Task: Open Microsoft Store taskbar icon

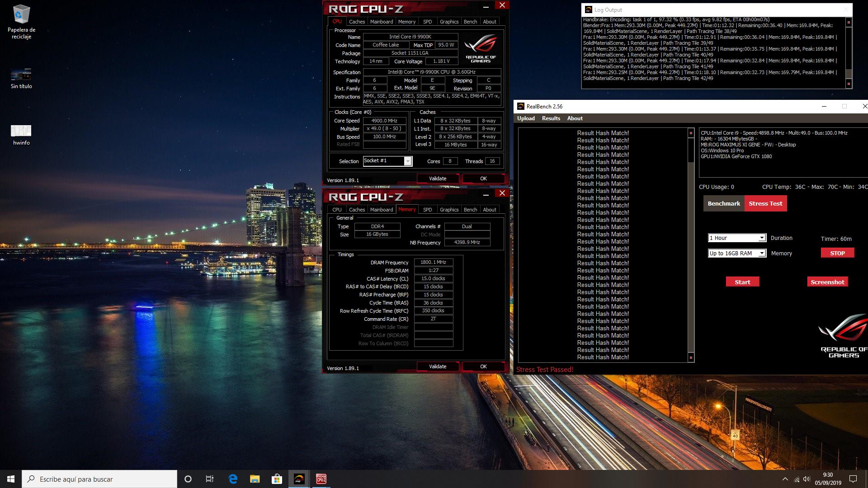Action: (277, 479)
